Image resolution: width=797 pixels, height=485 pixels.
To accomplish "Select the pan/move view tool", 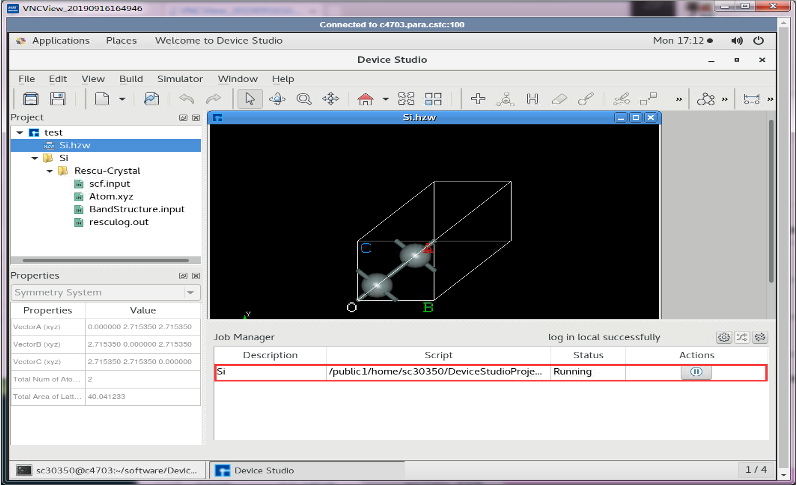I will coord(330,99).
